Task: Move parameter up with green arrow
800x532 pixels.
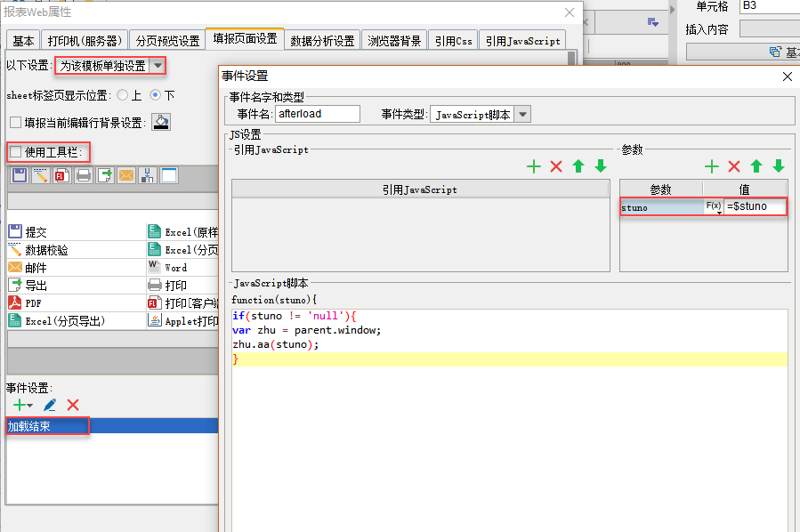Action: [756, 166]
